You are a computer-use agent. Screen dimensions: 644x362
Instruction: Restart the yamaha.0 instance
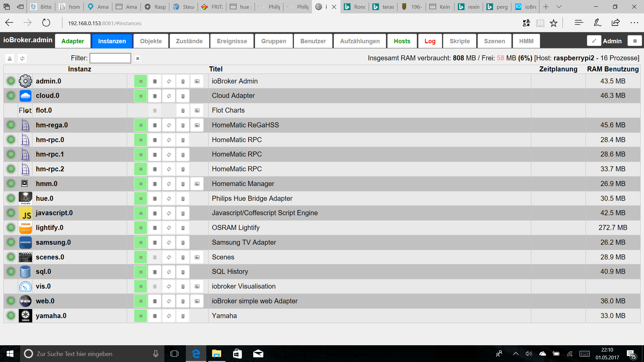tap(169, 316)
